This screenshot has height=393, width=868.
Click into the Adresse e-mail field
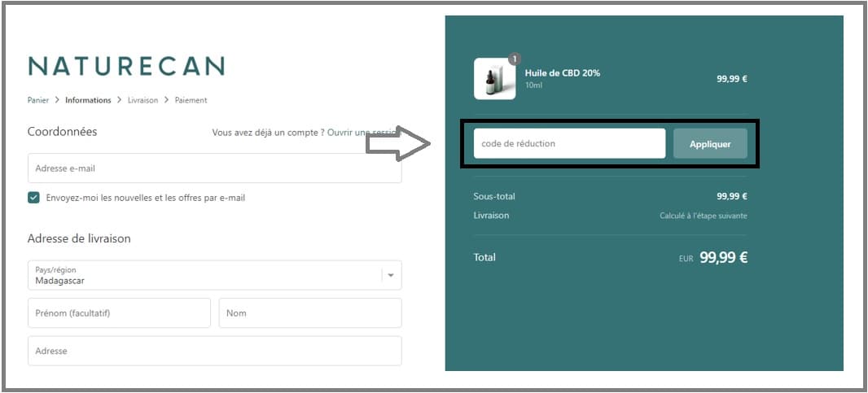[x=214, y=168]
